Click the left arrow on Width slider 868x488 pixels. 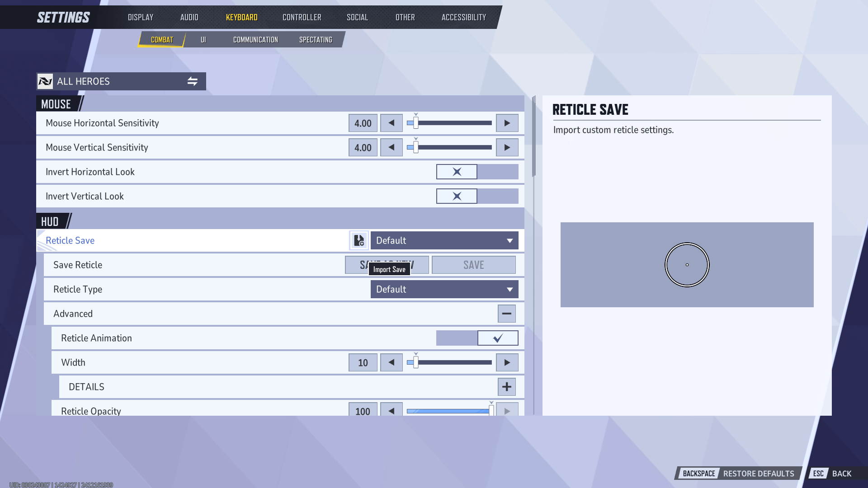pos(391,362)
